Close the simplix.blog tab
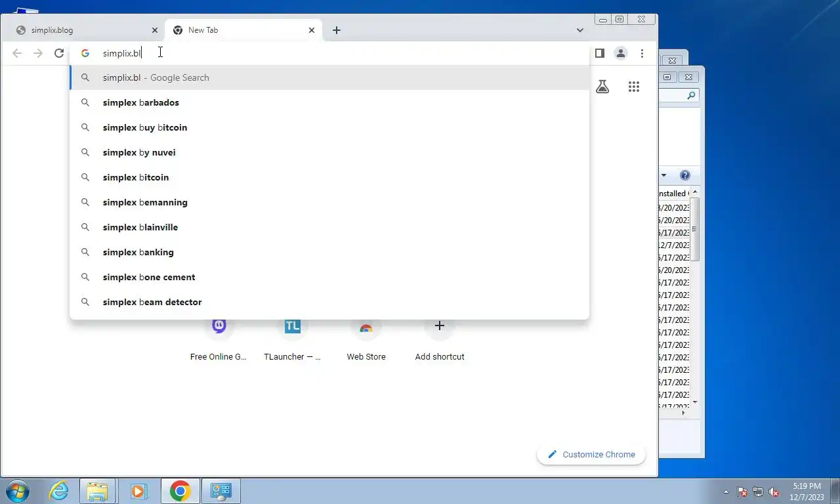Screen dimensions: 840x504 coord(155,30)
